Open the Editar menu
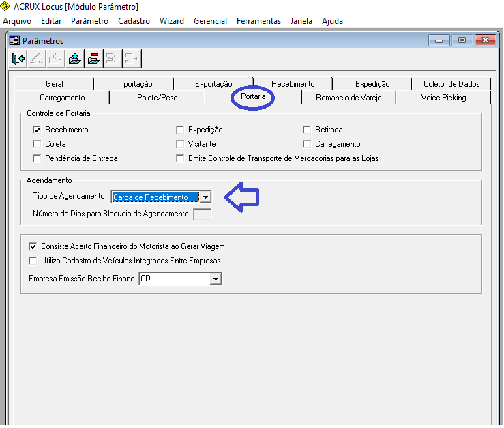This screenshot has width=504, height=428. (x=51, y=21)
